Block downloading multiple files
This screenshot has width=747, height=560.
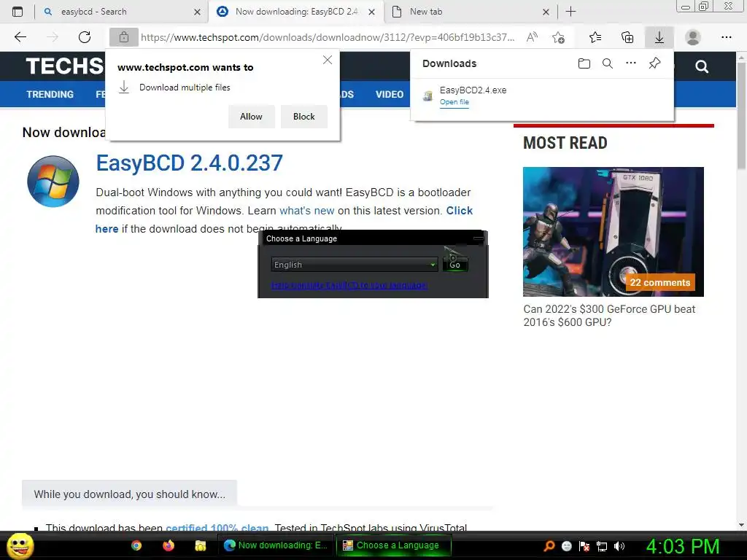304,117
